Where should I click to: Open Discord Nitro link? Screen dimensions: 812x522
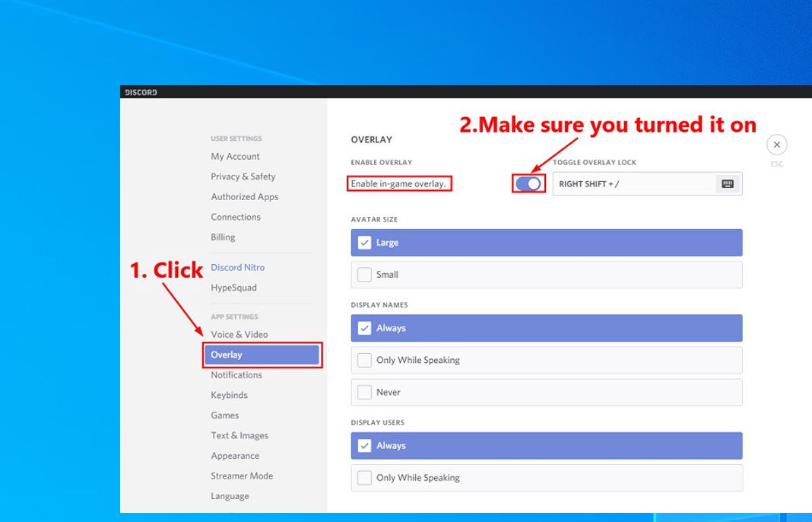tap(238, 268)
